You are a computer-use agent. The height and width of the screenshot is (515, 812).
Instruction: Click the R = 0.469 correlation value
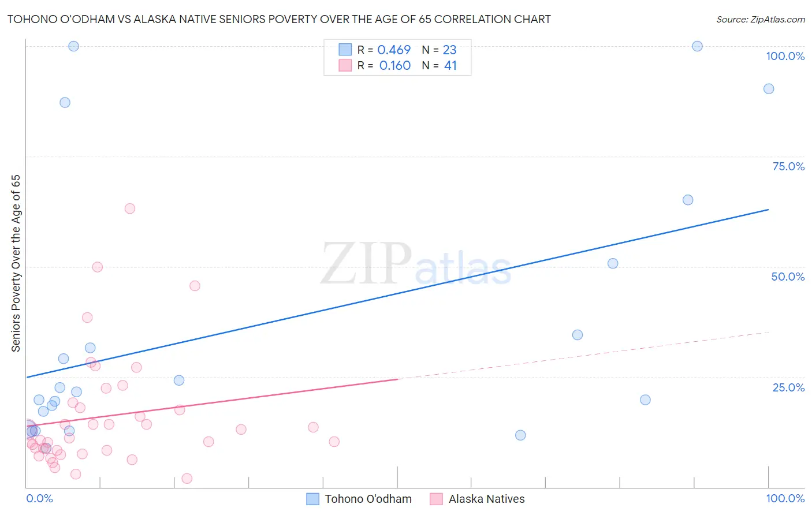click(384, 50)
